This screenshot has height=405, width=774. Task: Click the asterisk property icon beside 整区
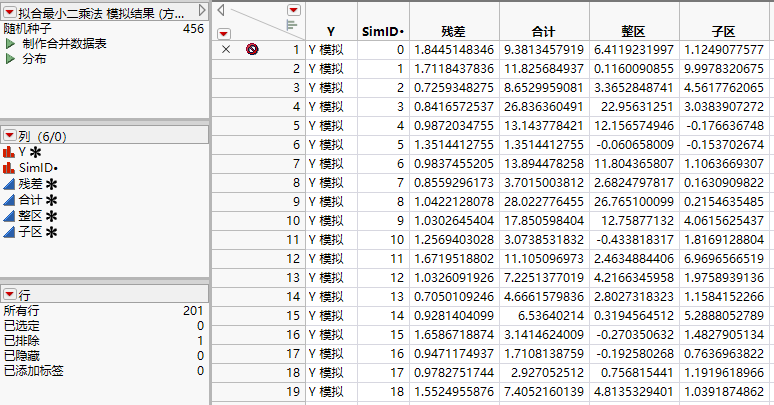pyautogui.click(x=51, y=216)
